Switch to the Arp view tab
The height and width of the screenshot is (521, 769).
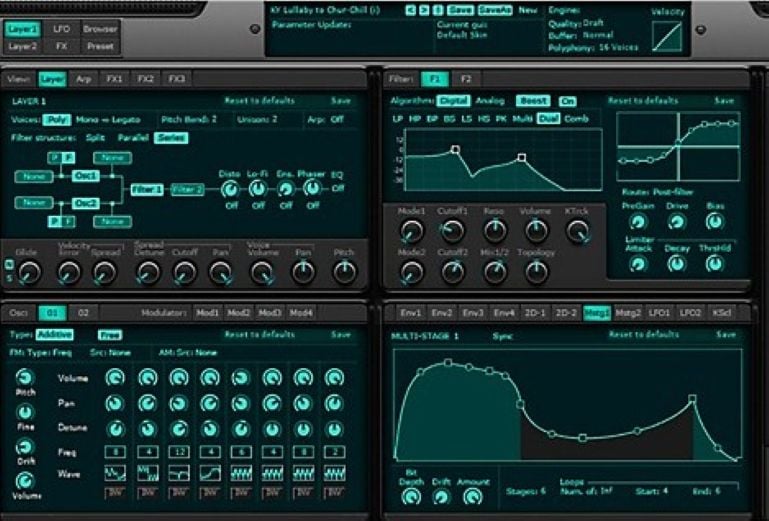83,79
